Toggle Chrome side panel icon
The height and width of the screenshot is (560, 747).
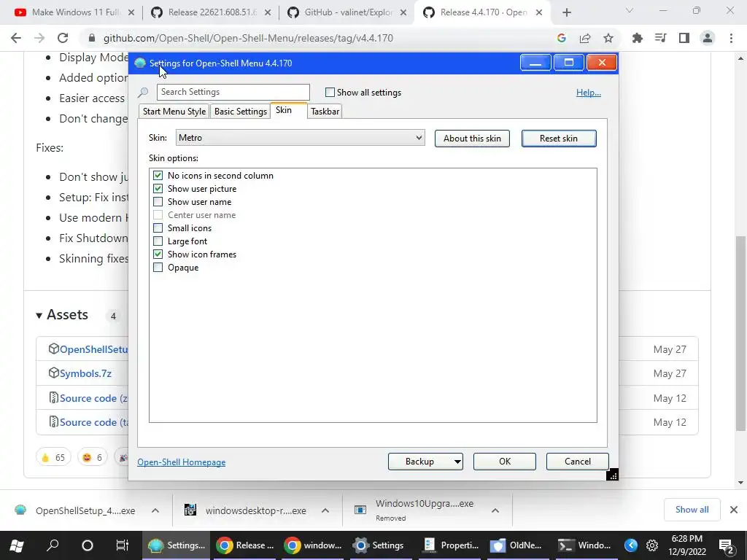(x=684, y=38)
